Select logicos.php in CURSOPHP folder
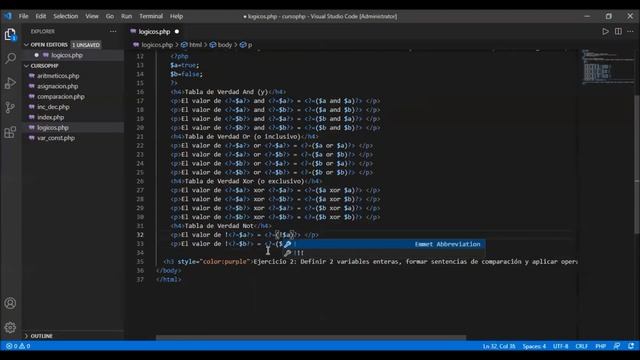 pyautogui.click(x=73, y=128)
